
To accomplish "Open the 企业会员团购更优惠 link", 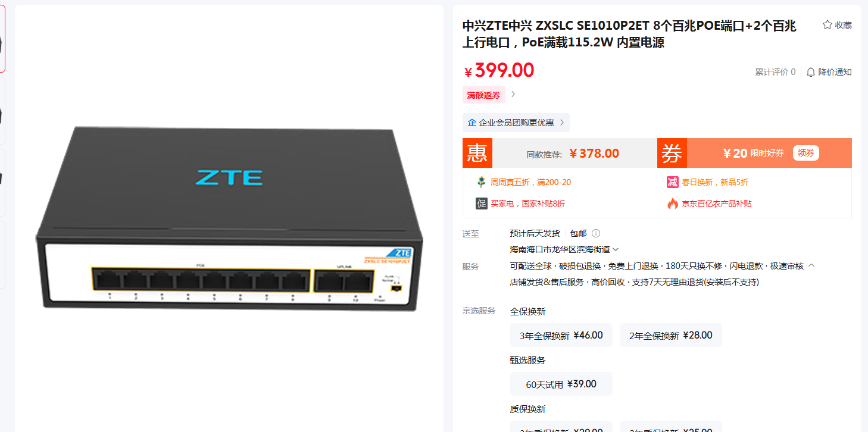I will point(516,123).
